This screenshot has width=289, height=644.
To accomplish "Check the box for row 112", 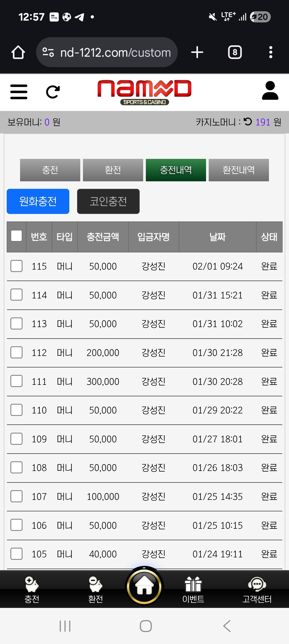I will pyautogui.click(x=17, y=352).
